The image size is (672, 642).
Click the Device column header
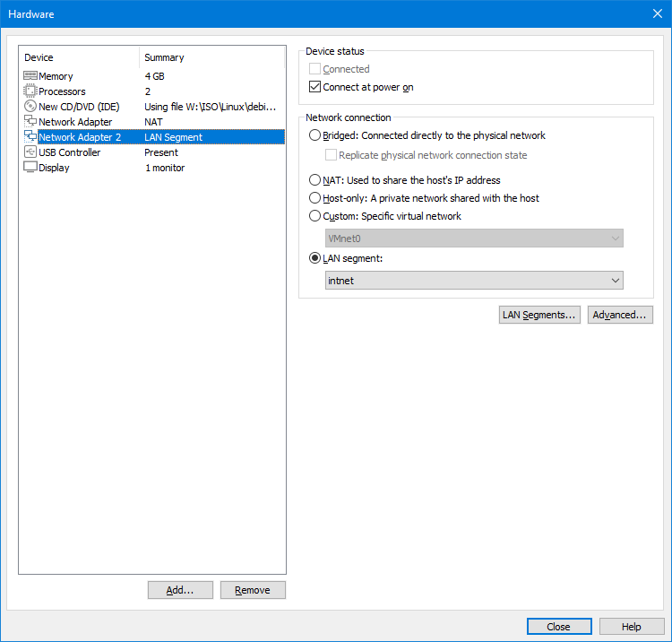pos(79,57)
